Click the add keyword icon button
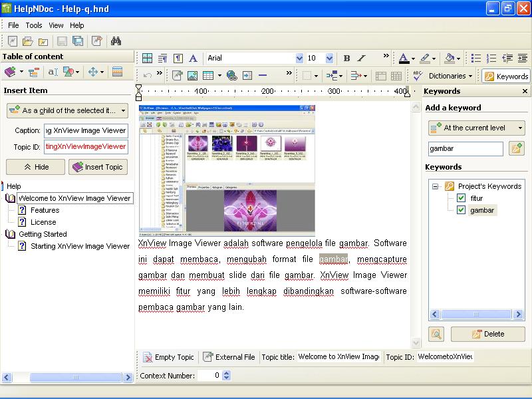Viewport: 532px width, 399px height. click(517, 148)
